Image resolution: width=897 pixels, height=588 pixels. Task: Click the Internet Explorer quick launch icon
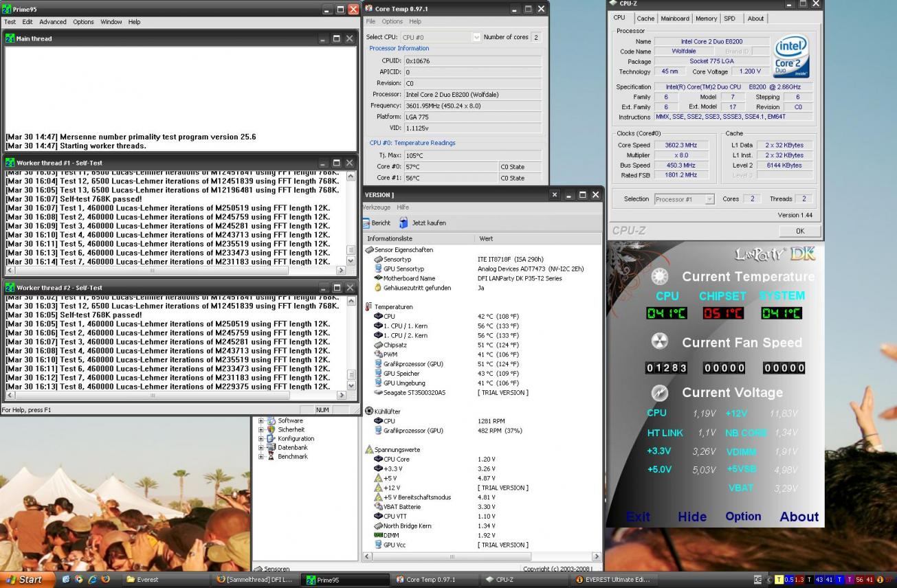tap(92, 580)
